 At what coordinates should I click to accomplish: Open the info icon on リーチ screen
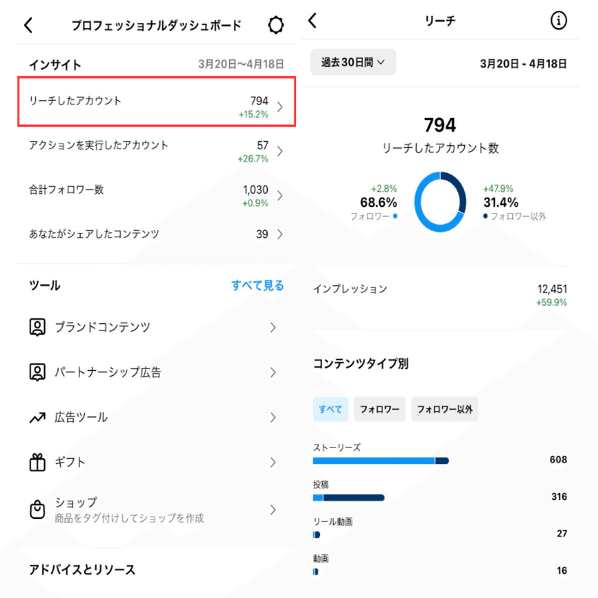pos(558,21)
